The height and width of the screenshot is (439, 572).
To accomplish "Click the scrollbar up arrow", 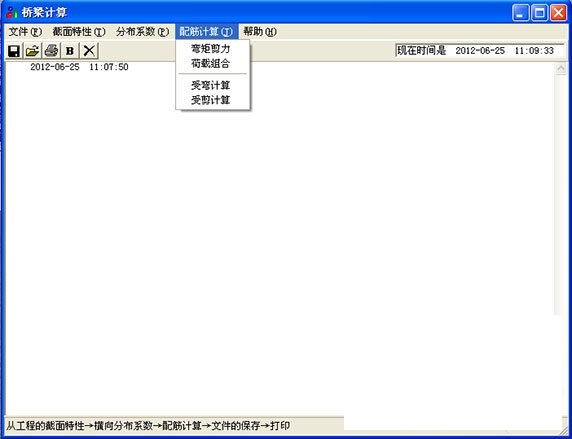I will [560, 69].
